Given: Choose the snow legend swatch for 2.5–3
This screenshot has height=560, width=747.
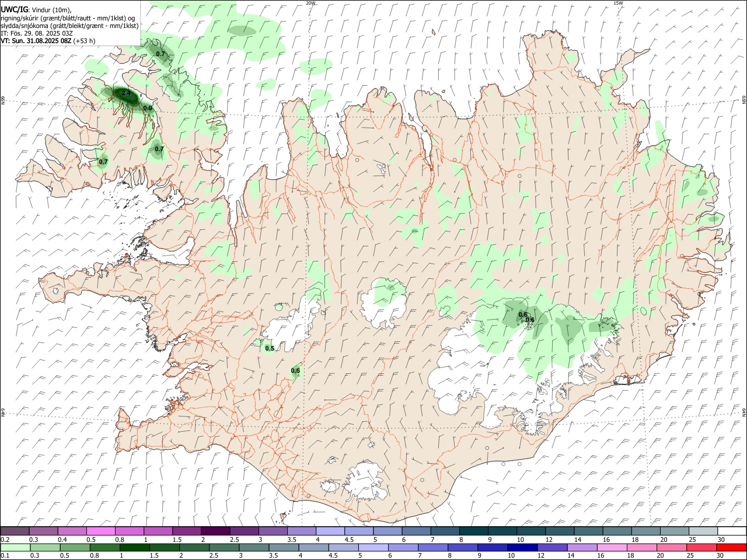Looking at the screenshot, I should 244,531.
